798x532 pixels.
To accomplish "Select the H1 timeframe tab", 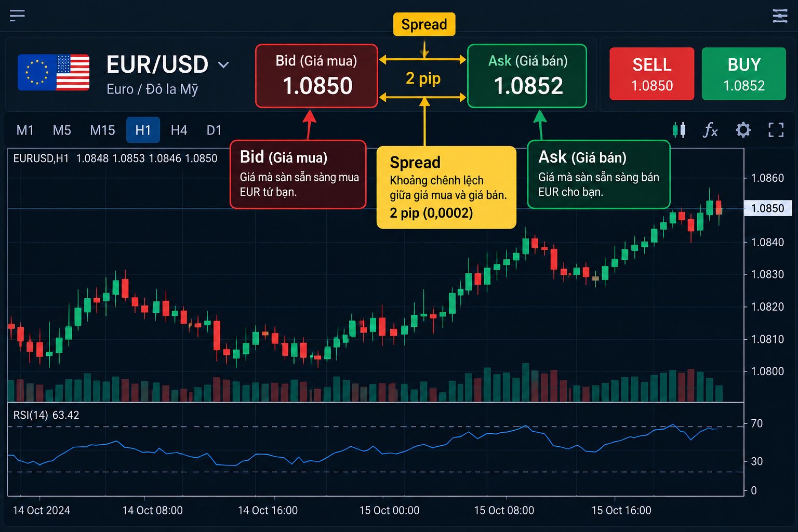I will 143,130.
